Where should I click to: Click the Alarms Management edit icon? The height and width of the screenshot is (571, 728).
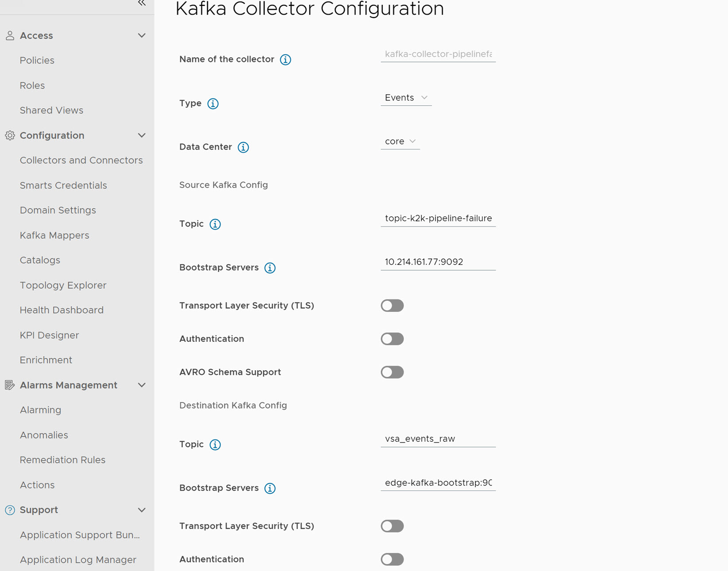pos(10,385)
